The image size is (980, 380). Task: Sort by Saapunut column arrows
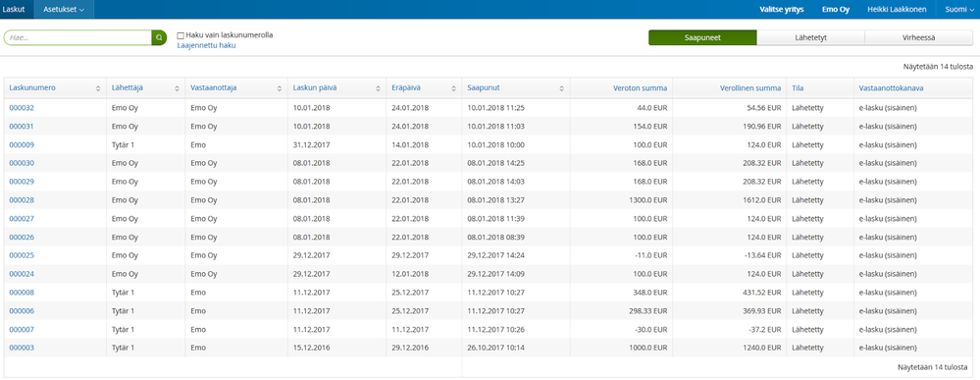click(x=561, y=88)
